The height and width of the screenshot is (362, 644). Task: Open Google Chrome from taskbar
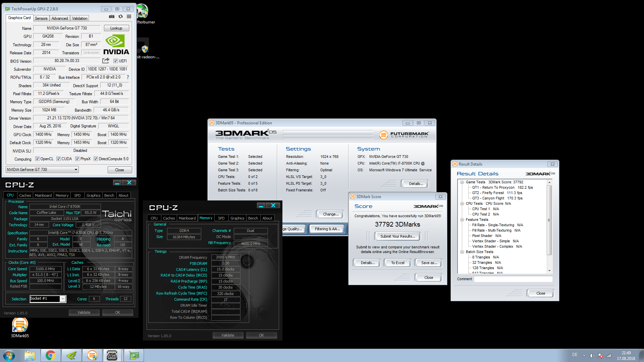tap(51, 355)
